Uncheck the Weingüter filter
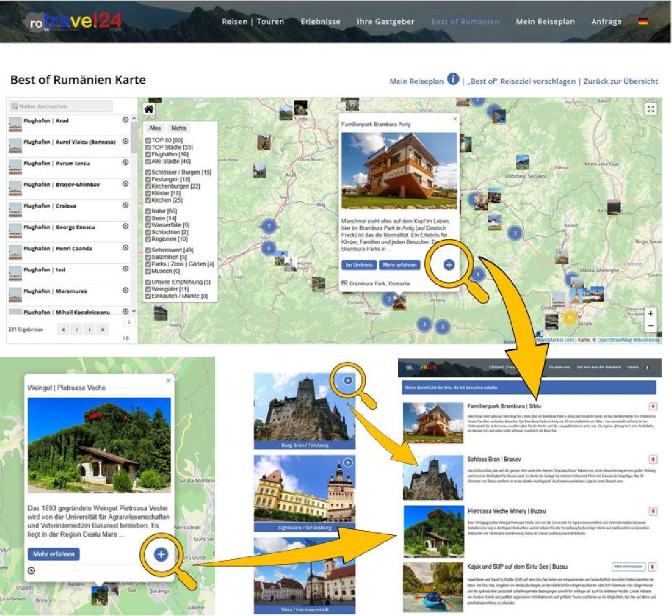 point(148,289)
